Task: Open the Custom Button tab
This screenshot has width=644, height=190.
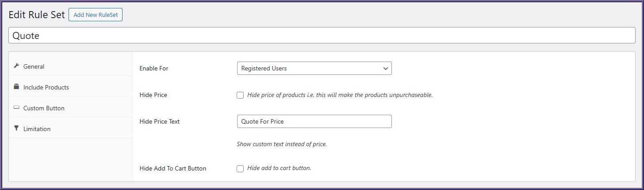Action: (x=70, y=108)
